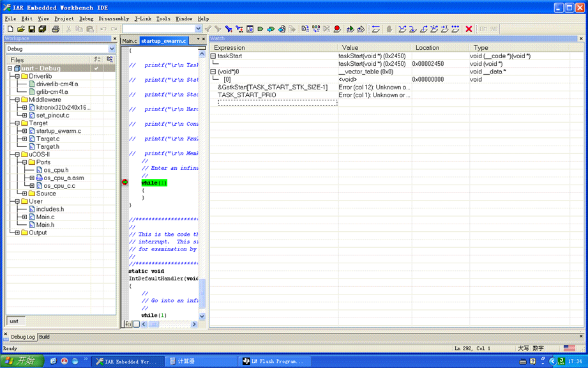Select os_cpu_a.asm file in workspace tree
The width and height of the screenshot is (588, 368).
(64, 178)
